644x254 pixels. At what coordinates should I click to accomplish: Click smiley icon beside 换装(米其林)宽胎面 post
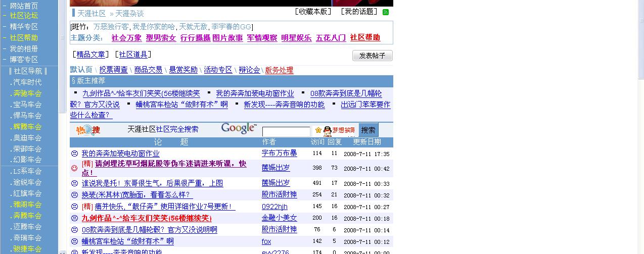[x=74, y=195]
